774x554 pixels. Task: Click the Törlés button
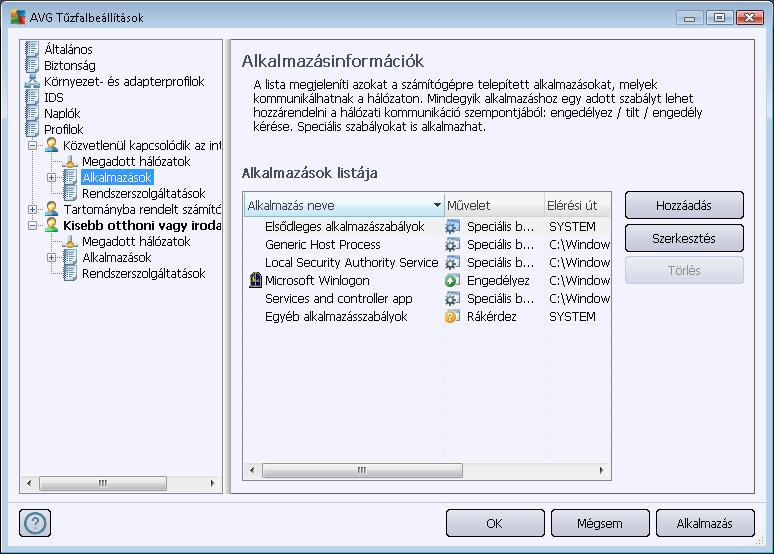pos(684,271)
